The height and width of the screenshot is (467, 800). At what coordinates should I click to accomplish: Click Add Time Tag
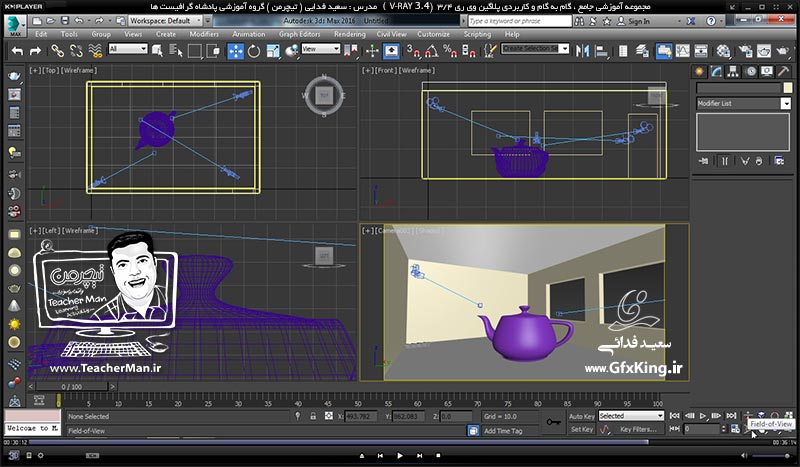tap(503, 431)
